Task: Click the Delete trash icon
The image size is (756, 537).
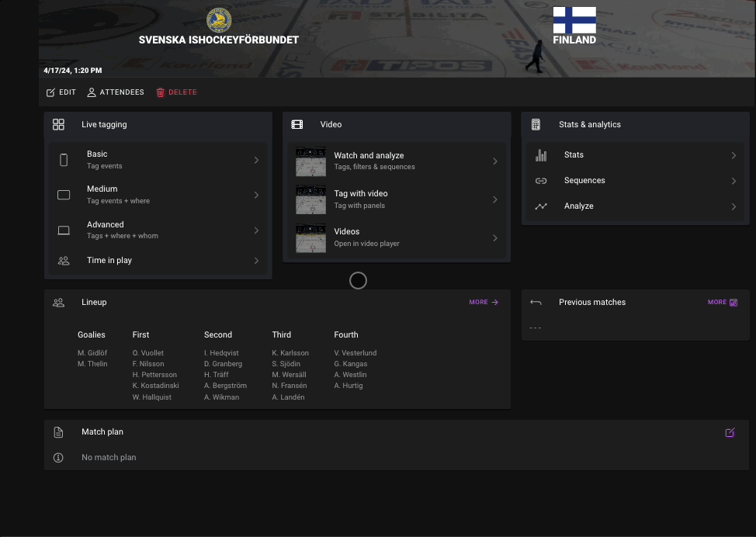Action: (x=161, y=92)
